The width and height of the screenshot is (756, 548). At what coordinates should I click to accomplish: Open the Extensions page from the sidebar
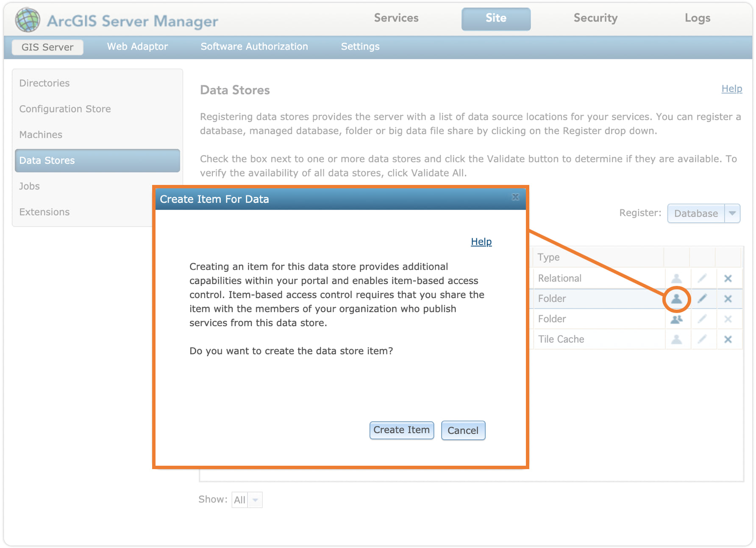click(x=44, y=212)
